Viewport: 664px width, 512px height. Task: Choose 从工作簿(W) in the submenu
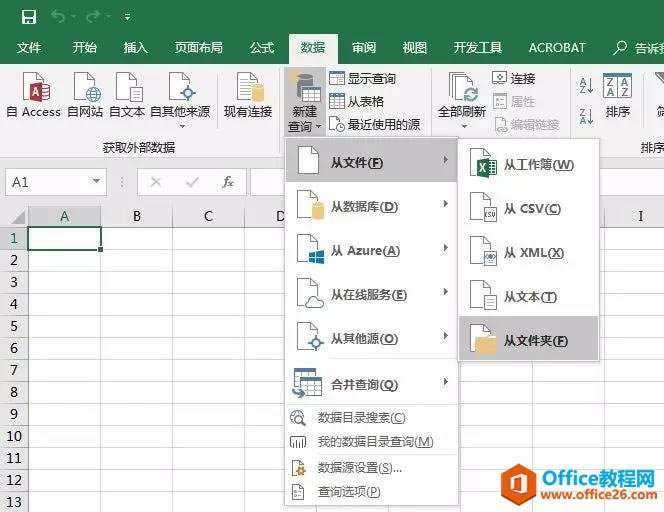point(528,164)
